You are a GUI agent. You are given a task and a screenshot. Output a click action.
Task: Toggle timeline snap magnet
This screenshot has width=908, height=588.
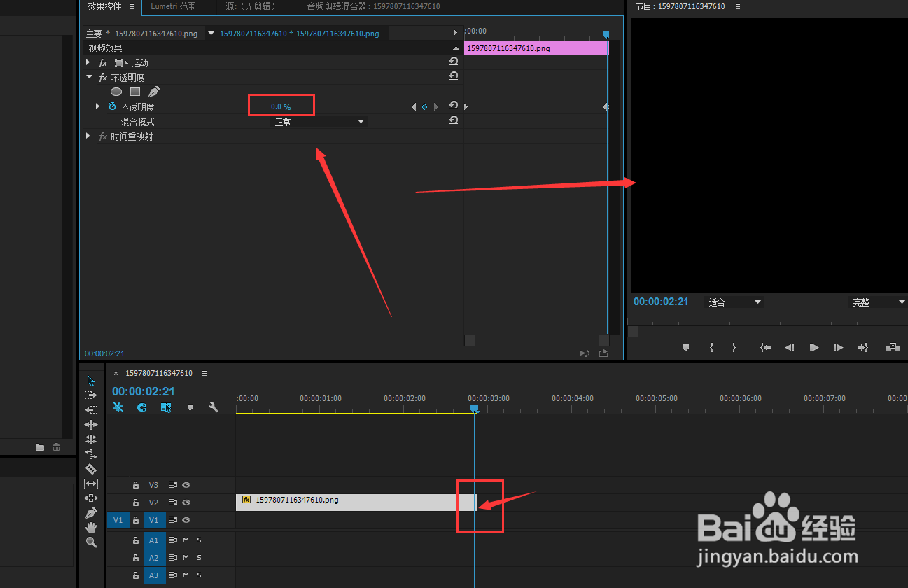point(141,407)
